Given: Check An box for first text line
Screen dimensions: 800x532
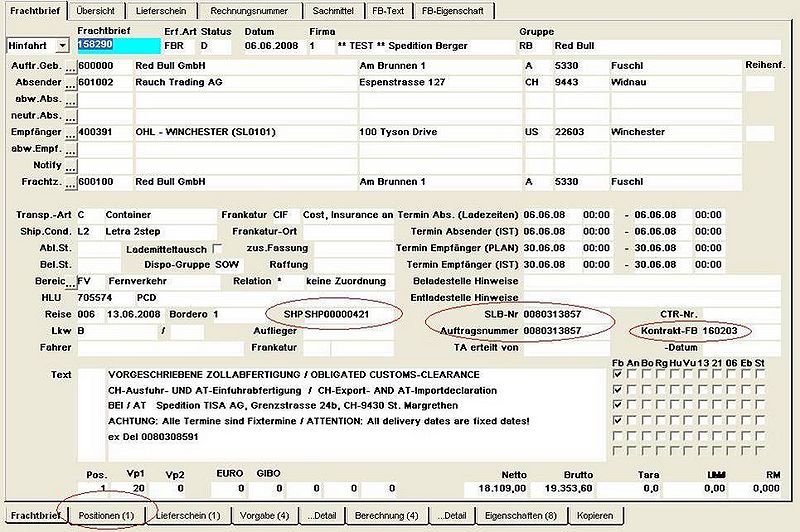Looking at the screenshot, I should 632,374.
